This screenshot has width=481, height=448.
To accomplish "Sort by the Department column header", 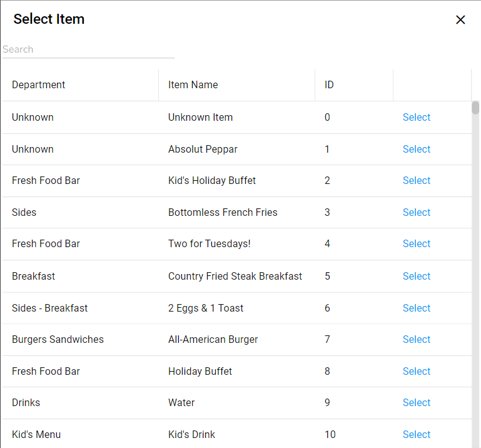I will 39,85.
